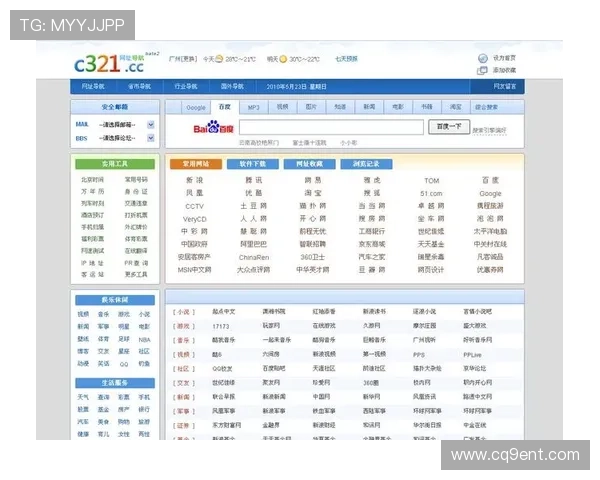Screen dimensions: 600x480
Task: Open the 网易 site link
Action: point(313,180)
